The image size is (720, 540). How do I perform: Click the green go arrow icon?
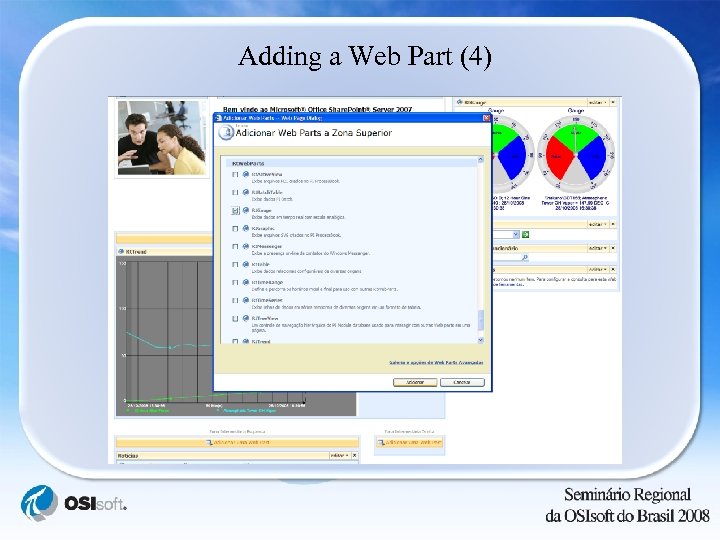pyautogui.click(x=525, y=235)
